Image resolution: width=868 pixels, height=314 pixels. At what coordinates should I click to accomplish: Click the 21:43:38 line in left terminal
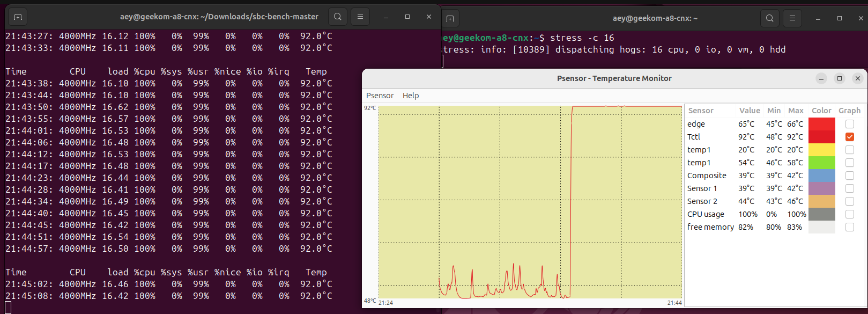pyautogui.click(x=169, y=83)
